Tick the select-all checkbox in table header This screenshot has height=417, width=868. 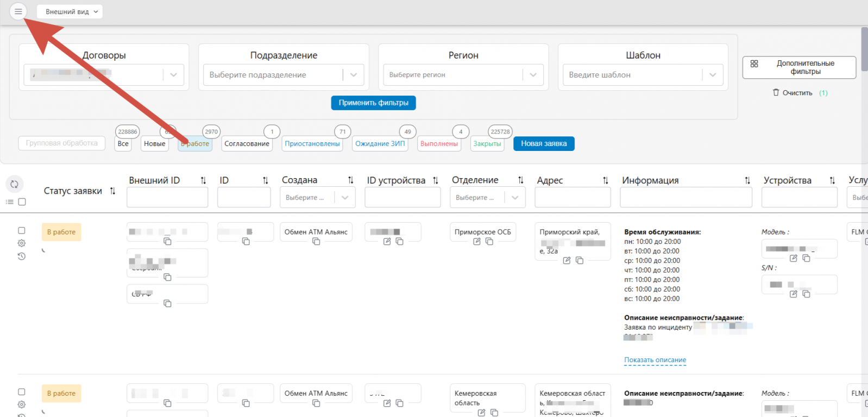22,202
